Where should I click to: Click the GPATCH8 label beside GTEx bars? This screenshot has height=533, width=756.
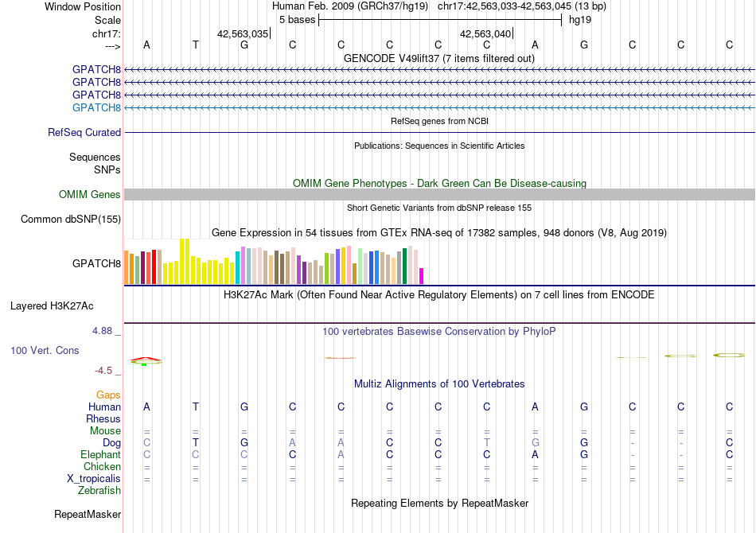point(96,263)
